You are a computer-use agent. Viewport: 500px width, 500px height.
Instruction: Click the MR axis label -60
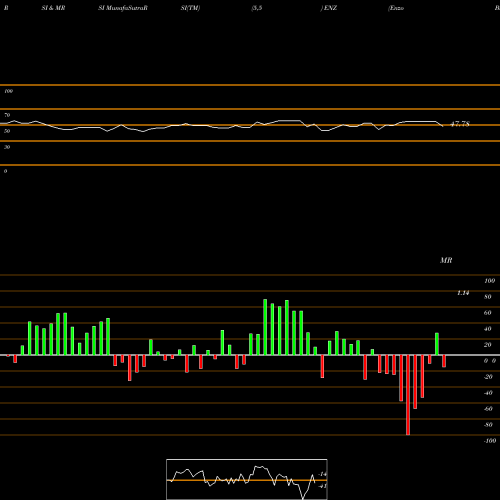[x=488, y=409]
